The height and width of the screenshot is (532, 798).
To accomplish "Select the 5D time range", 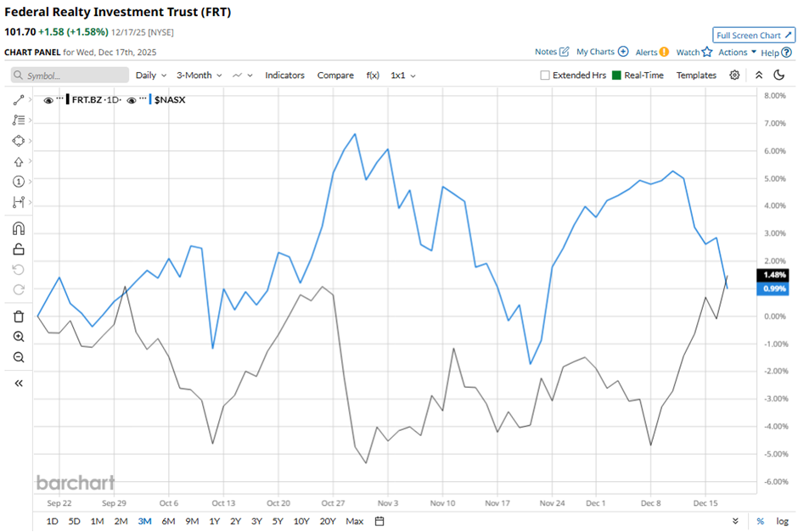I will pos(75,521).
